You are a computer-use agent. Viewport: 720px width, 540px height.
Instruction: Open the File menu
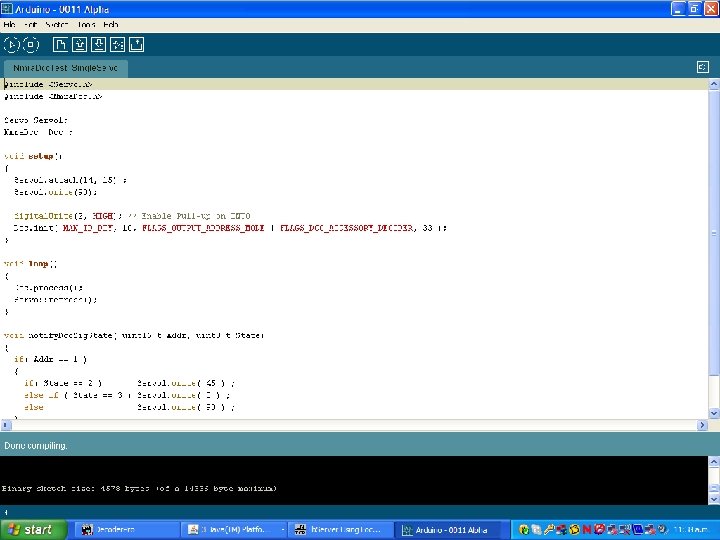(x=9, y=24)
